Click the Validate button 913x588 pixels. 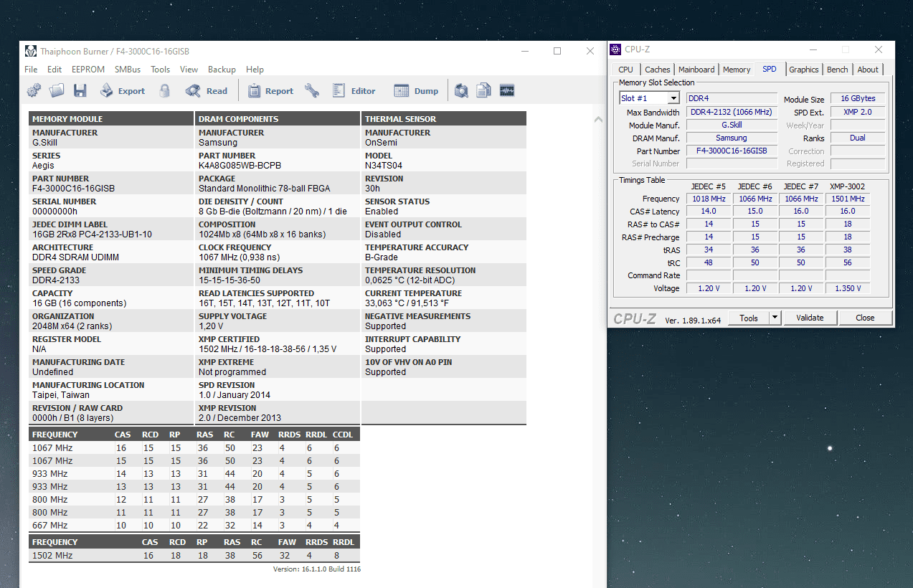point(810,318)
